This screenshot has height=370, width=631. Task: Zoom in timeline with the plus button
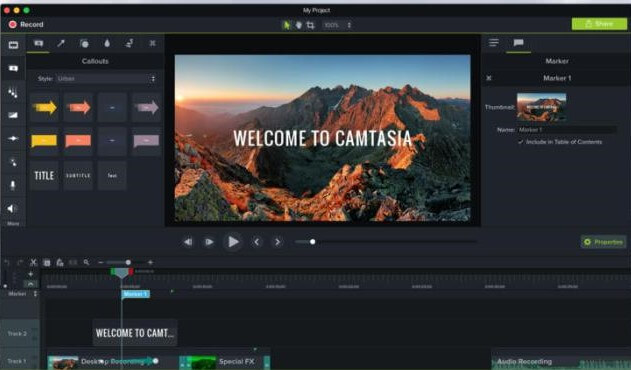click(150, 263)
